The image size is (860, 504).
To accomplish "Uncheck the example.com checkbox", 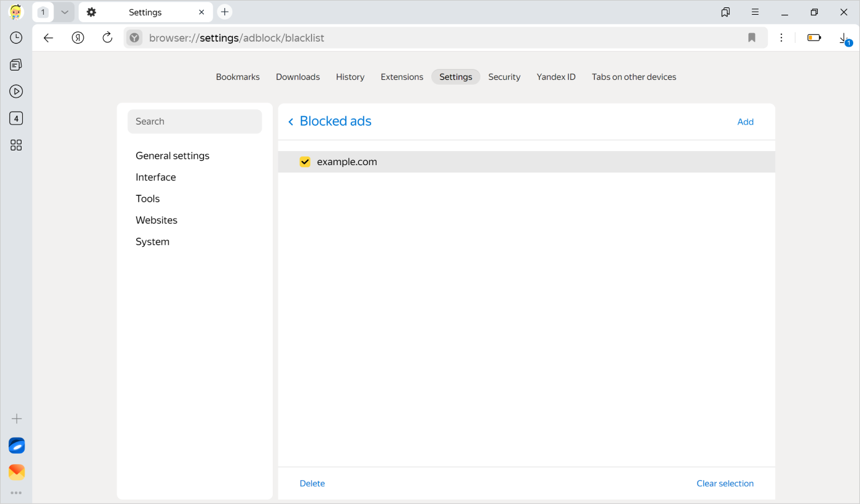I will [x=305, y=162].
